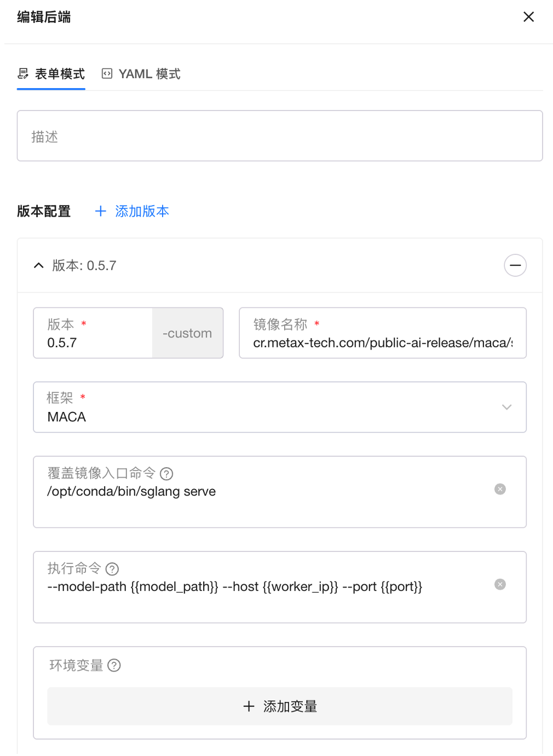This screenshot has width=553, height=756.
Task: Click the 描述 description input field
Action: tap(279, 136)
